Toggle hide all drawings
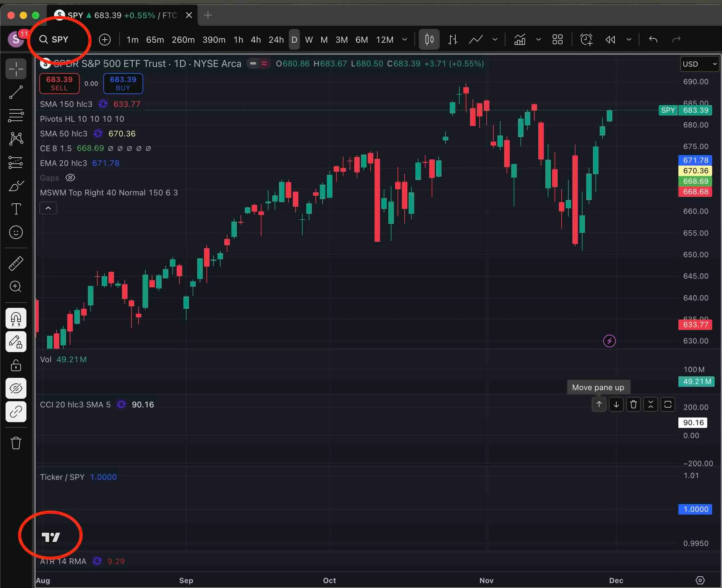This screenshot has width=722, height=588. coord(16,388)
